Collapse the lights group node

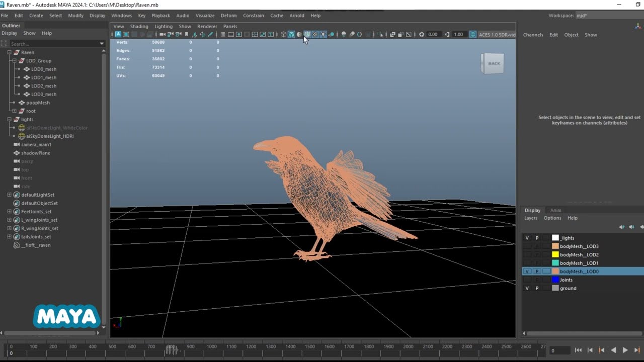[9, 120]
